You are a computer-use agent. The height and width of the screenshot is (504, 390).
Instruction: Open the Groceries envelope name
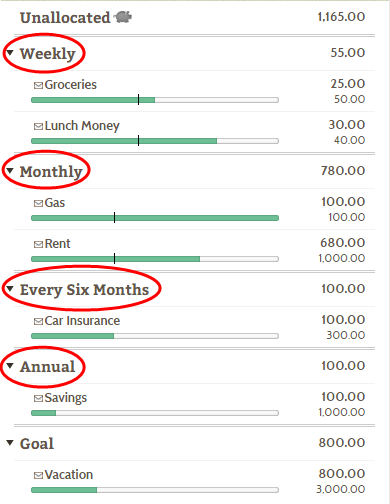71,85
